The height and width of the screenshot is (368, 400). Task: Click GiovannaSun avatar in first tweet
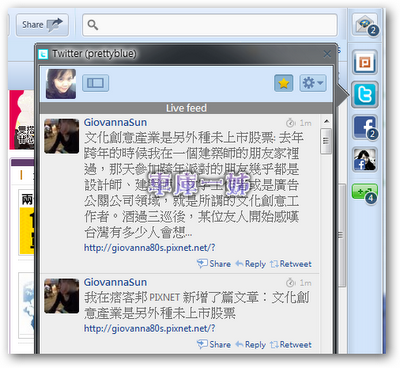61,136
